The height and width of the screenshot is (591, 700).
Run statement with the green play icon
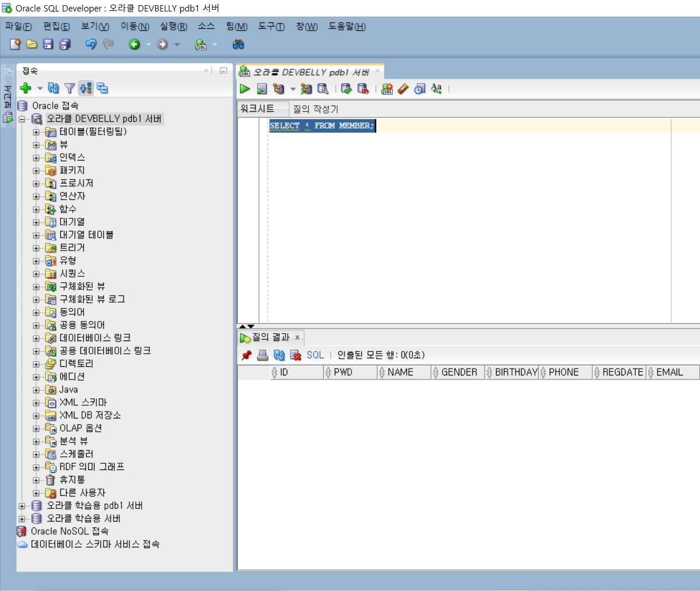pos(245,89)
